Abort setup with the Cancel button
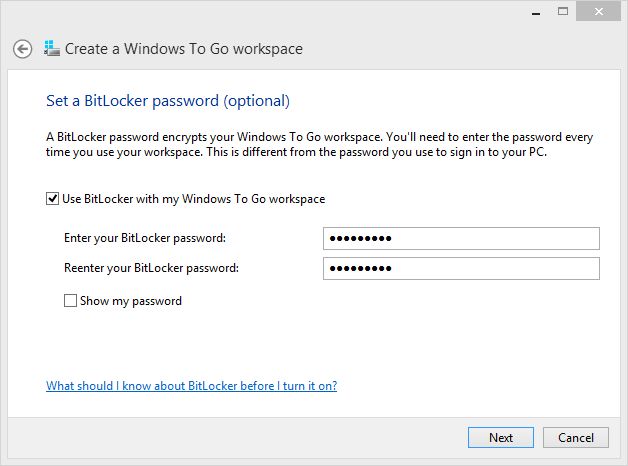Viewport: 628px width, 466px height. 576,438
